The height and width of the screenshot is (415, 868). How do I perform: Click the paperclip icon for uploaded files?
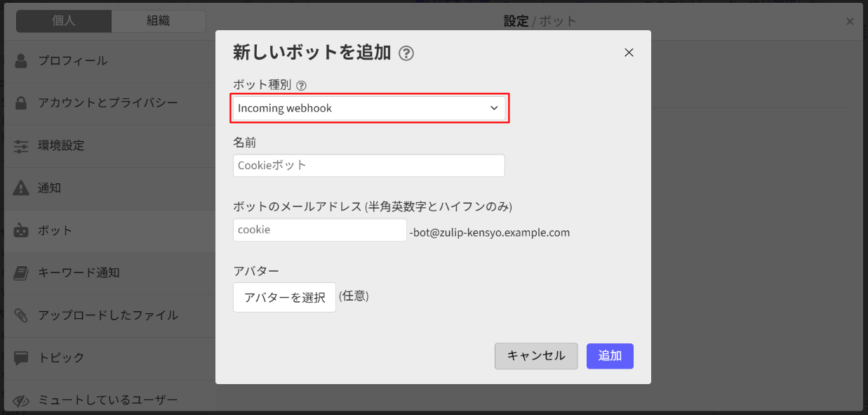21,315
